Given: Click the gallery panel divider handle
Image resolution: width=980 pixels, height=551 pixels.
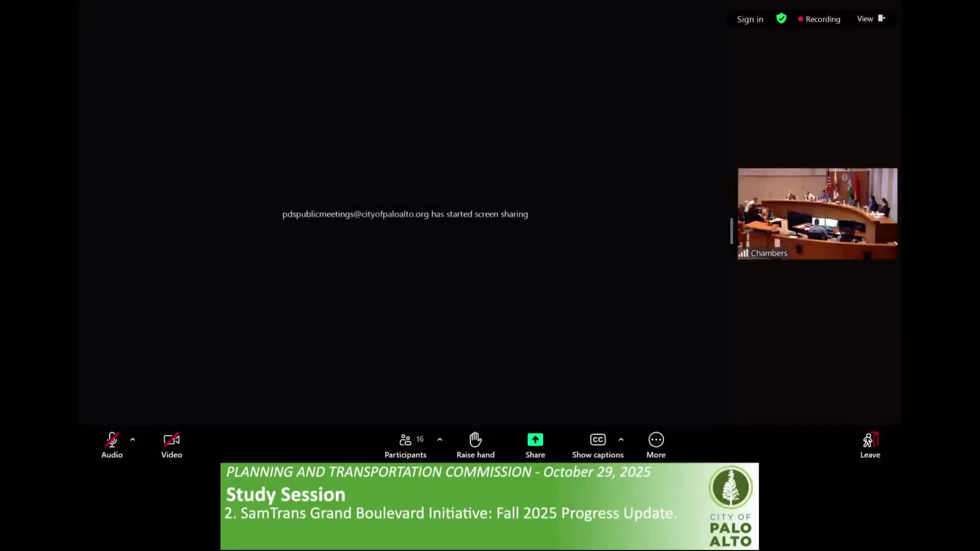Looking at the screenshot, I should point(731,231).
